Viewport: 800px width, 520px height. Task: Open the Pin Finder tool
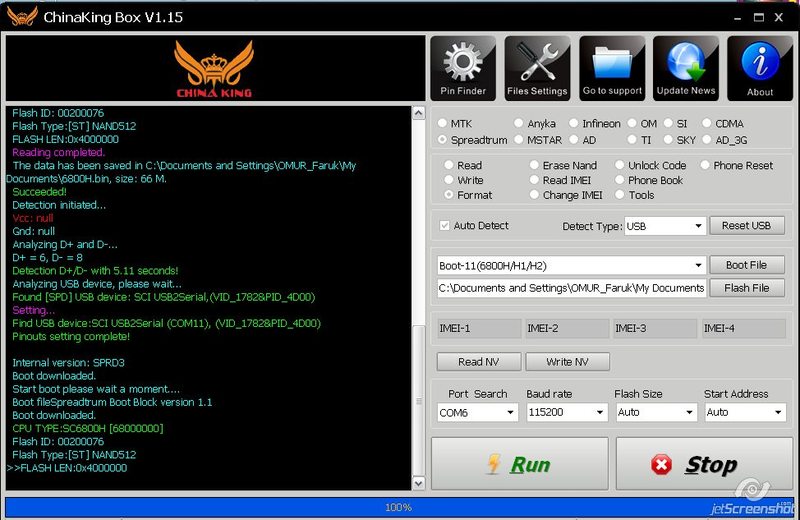[463, 68]
